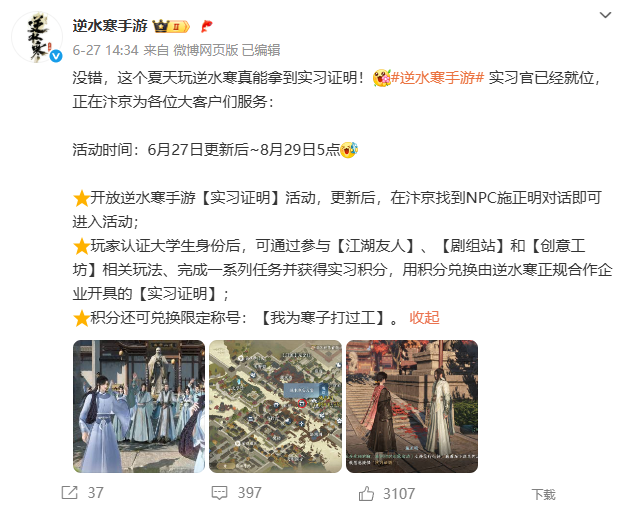Open third thumbnail with two characters on the steps
The width and height of the screenshot is (623, 510).
(412, 406)
